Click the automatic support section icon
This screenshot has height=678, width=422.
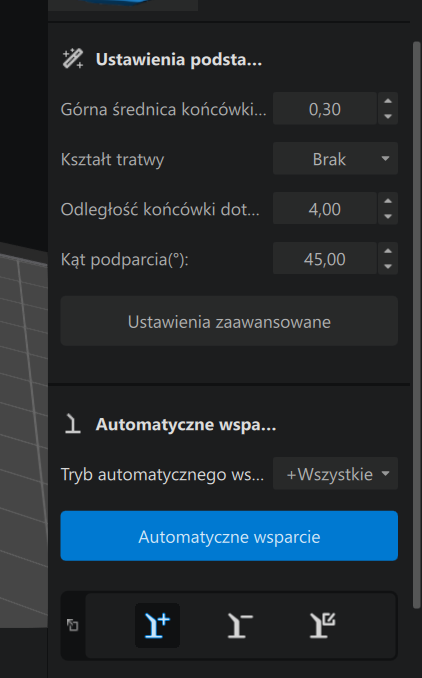[73, 424]
